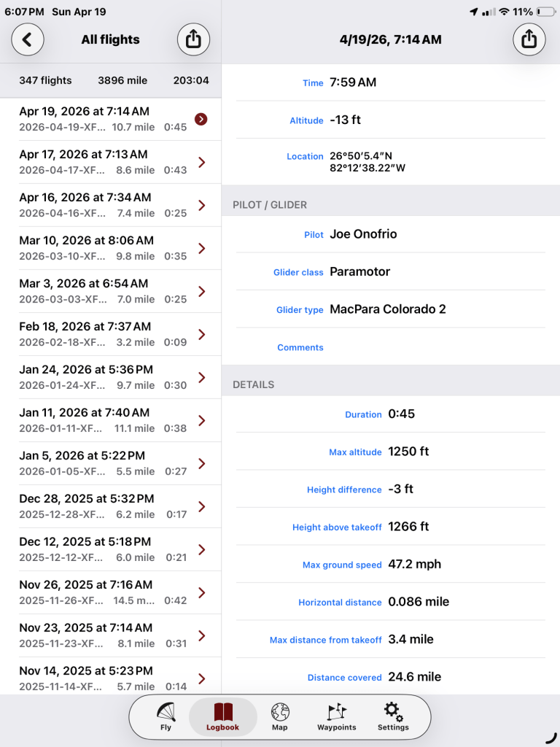Share the 4/19/26 flight via the right share icon
560x747 pixels.
click(x=529, y=39)
